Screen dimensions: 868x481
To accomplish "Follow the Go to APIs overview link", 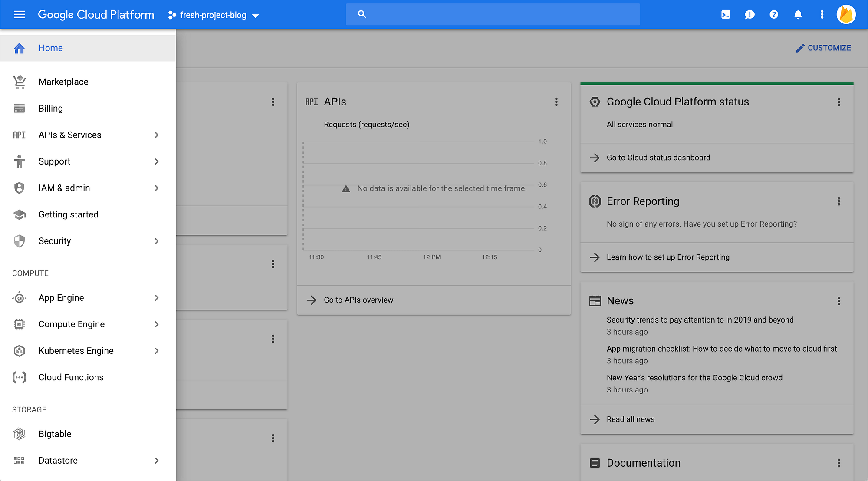I will (358, 300).
